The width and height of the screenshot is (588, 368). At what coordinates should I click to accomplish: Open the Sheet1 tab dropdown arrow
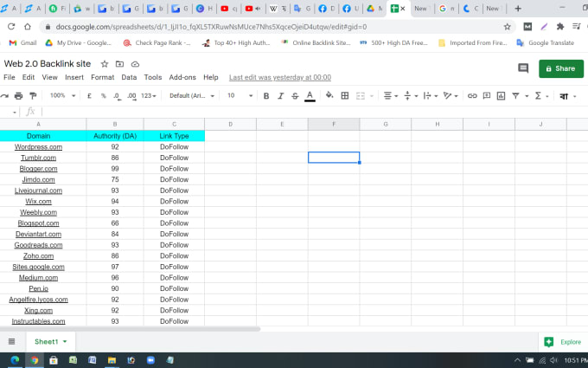click(65, 341)
